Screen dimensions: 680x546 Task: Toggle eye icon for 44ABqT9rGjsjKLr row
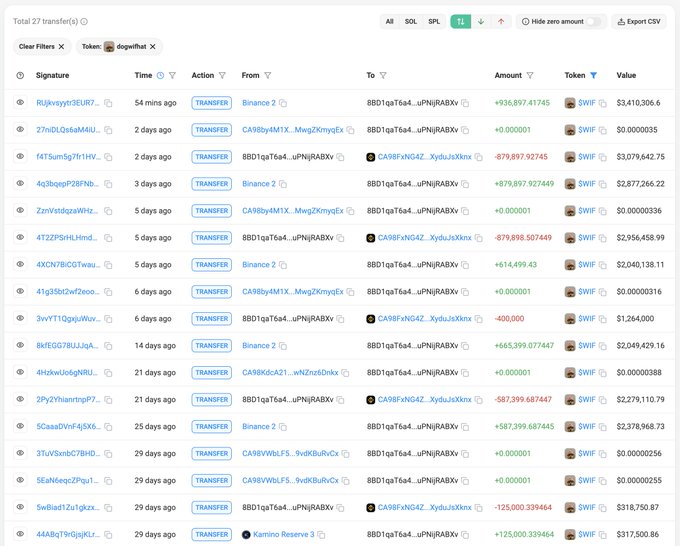tap(20, 534)
